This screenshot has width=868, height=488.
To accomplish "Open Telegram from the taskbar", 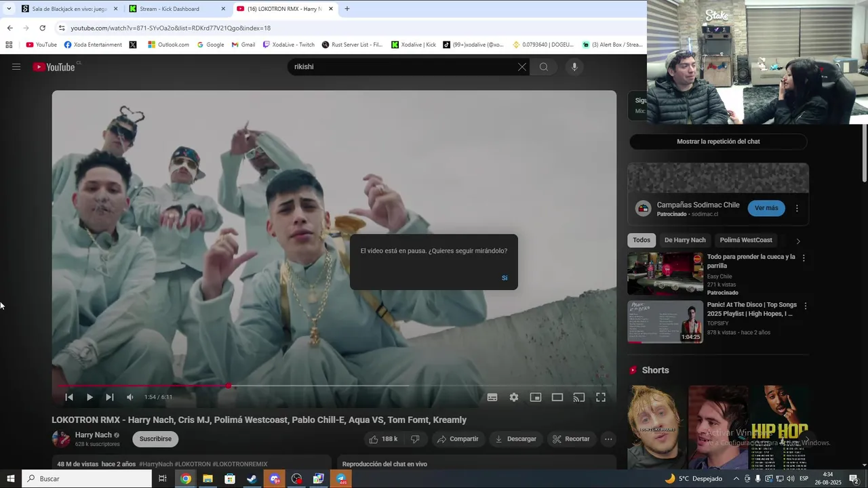I will click(341, 479).
